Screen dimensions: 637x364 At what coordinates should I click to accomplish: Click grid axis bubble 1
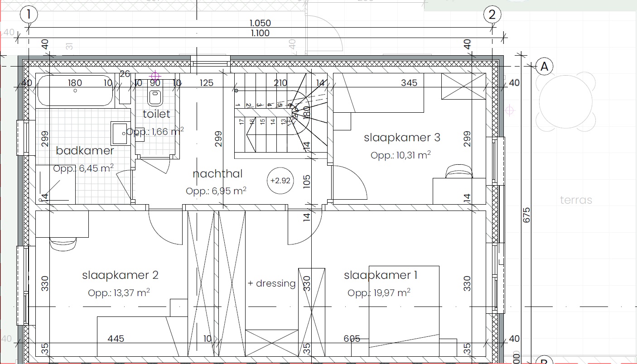29,14
